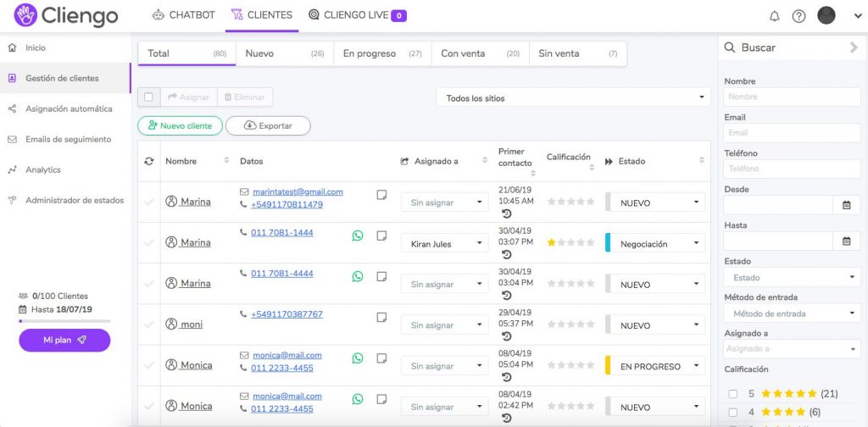The image size is (868, 427).
Task: Open the help question mark icon
Action: (798, 16)
